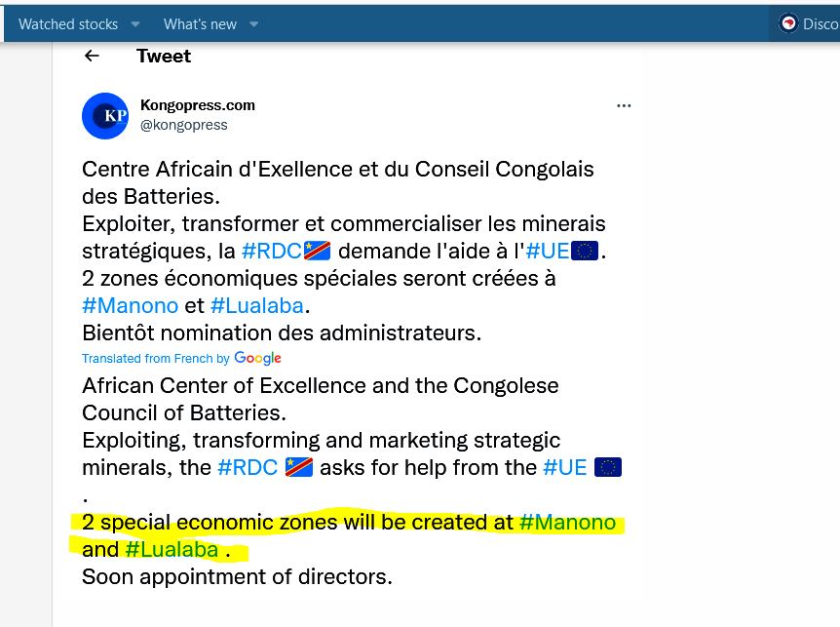This screenshot has width=840, height=627.
Task: Open the Watched stocks menu
Action: [x=68, y=24]
